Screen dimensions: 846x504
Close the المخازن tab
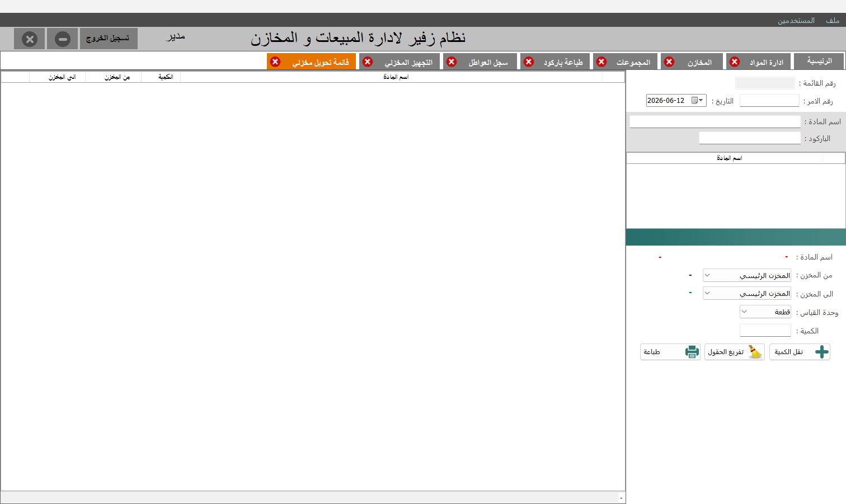coord(669,62)
